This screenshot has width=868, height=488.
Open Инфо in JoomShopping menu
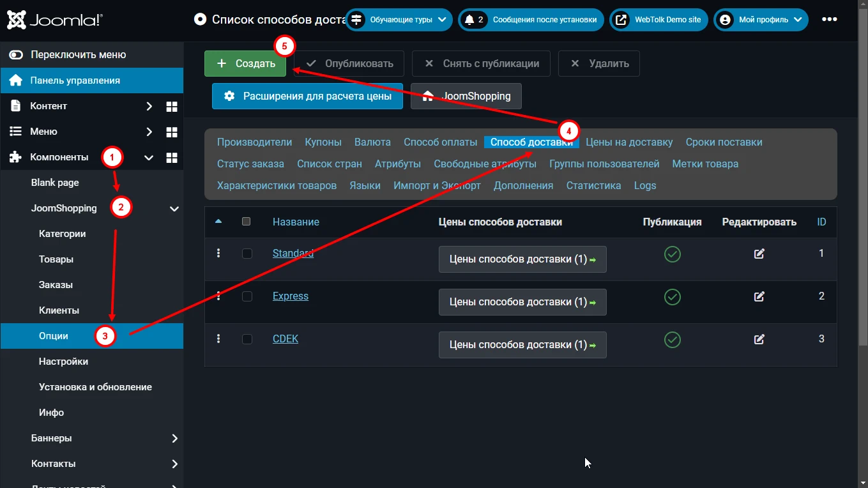click(51, 413)
